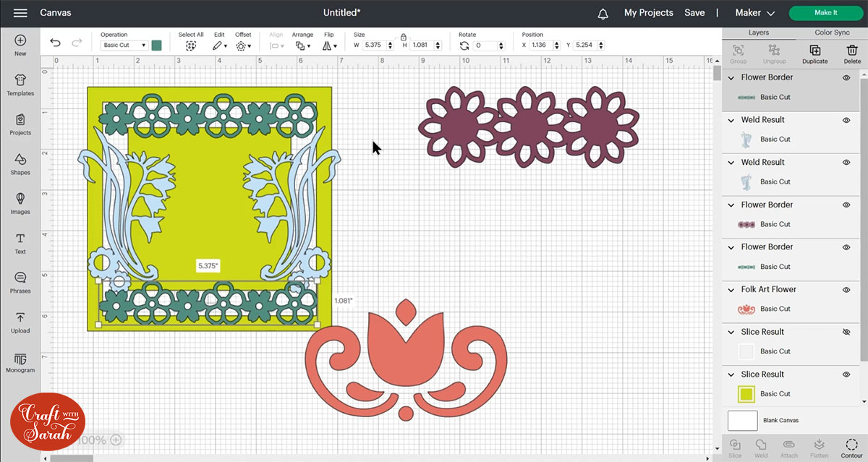Collapse the Folk Art Flower layer group
868x462 pixels.
pyautogui.click(x=731, y=290)
